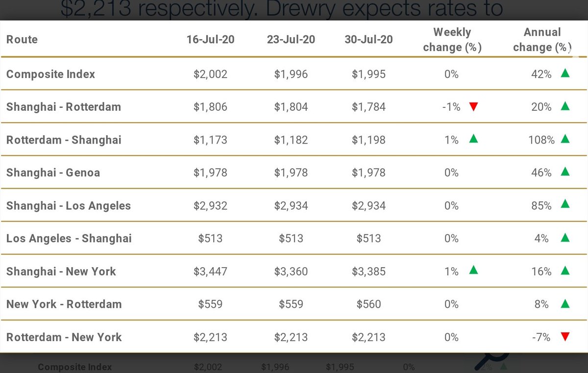Click the $1,995 Composite Index value for 30-Jul-20
588x373 pixels.
[x=368, y=74]
